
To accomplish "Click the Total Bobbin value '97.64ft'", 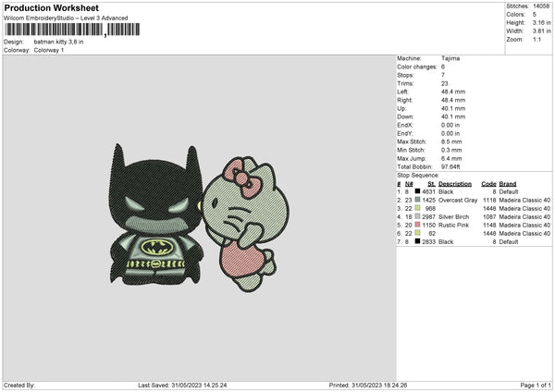I will (450, 166).
